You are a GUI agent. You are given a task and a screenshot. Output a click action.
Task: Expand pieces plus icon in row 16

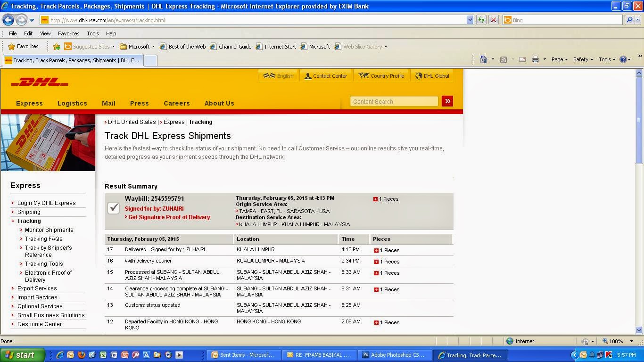coord(376,262)
